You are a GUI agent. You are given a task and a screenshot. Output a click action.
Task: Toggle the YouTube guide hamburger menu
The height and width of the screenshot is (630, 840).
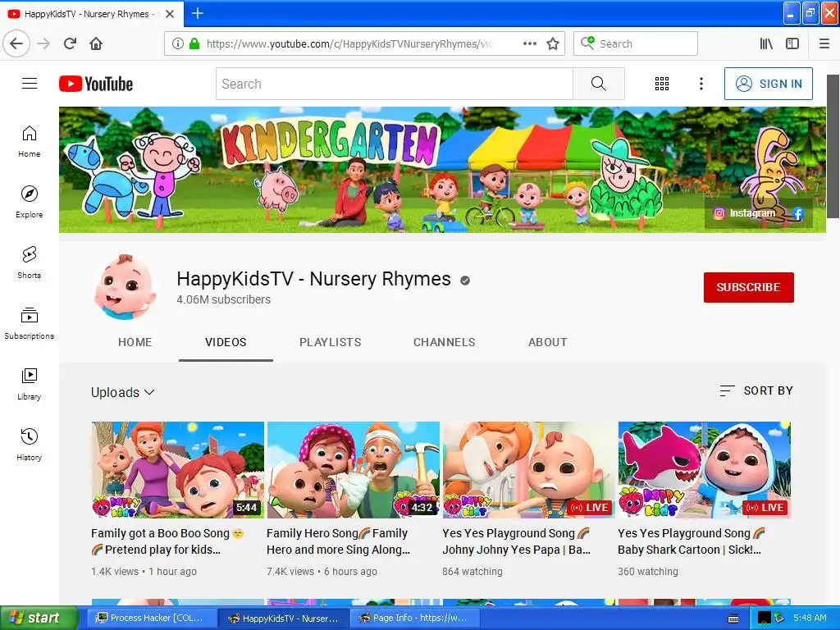pyautogui.click(x=30, y=84)
